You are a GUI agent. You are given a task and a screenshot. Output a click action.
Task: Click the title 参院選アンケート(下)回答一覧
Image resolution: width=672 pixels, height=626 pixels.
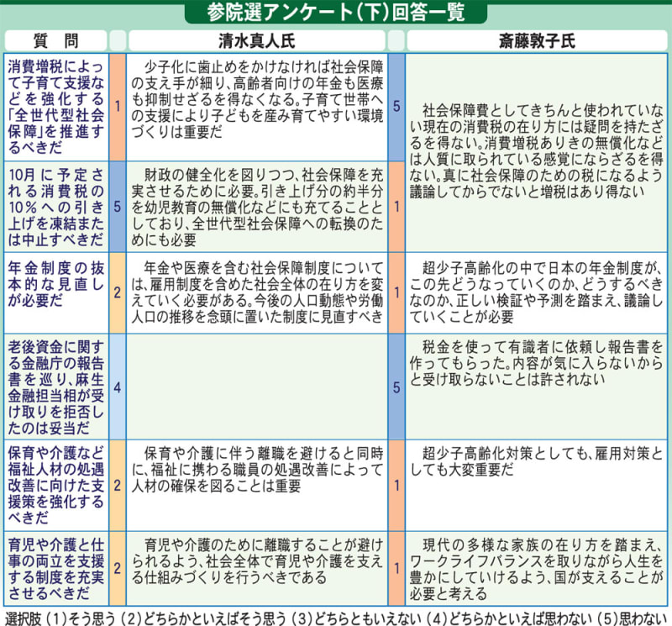pos(335,13)
